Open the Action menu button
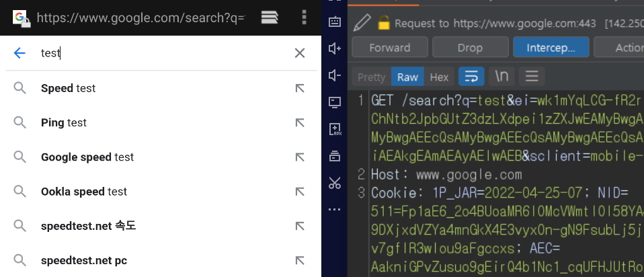Image resolution: width=644 pixels, height=277 pixels. pos(619,47)
